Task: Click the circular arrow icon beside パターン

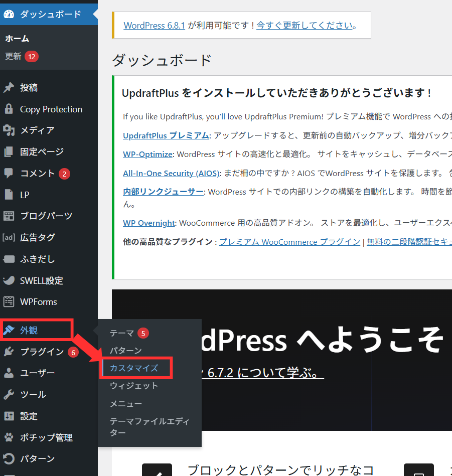Action: coord(9,459)
